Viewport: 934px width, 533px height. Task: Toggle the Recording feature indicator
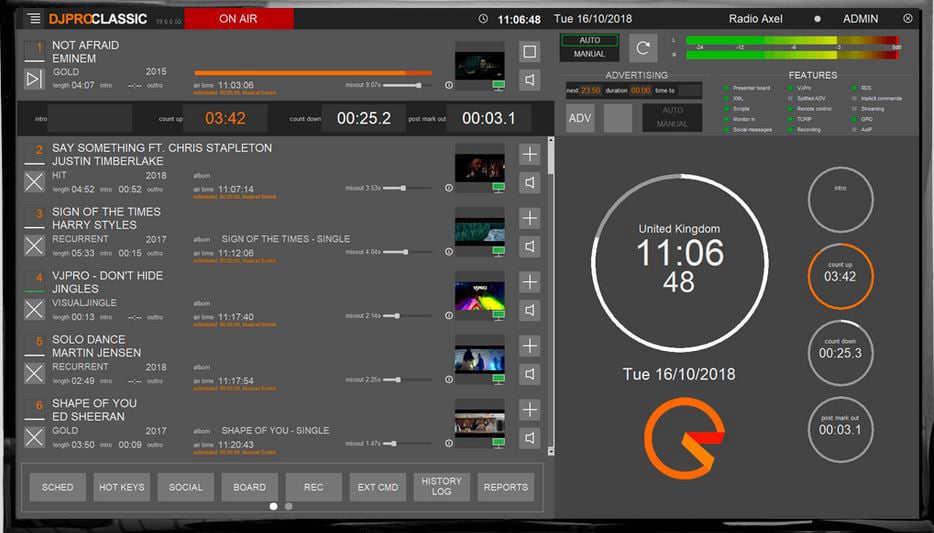[x=790, y=130]
